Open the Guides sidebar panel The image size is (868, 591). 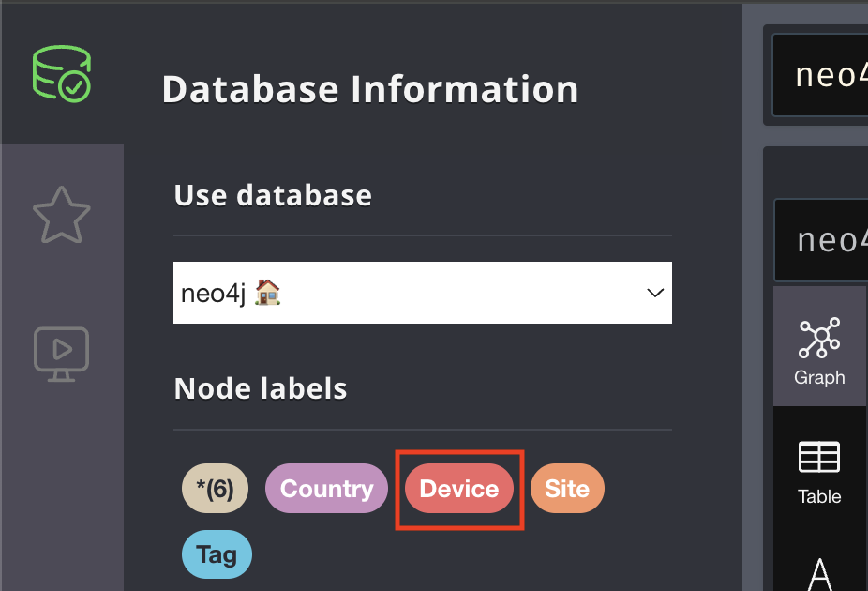pyautogui.click(x=62, y=354)
